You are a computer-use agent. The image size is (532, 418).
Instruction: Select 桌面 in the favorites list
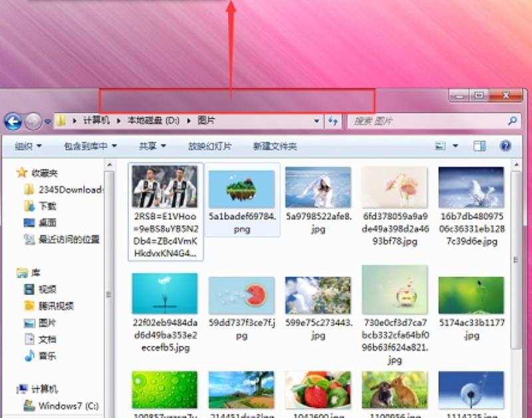click(47, 223)
